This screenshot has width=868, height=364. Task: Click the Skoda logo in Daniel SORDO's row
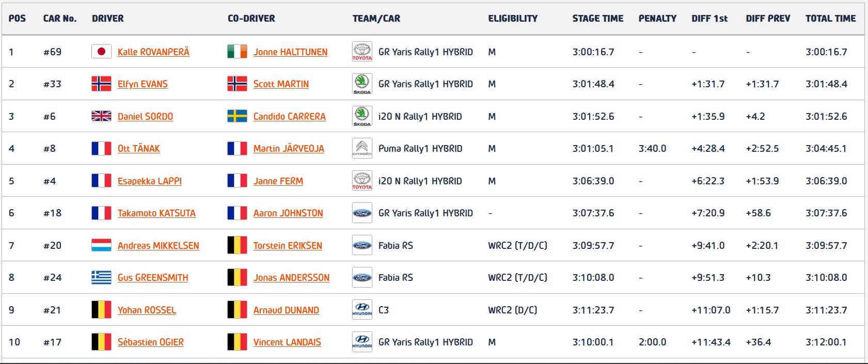[362, 116]
